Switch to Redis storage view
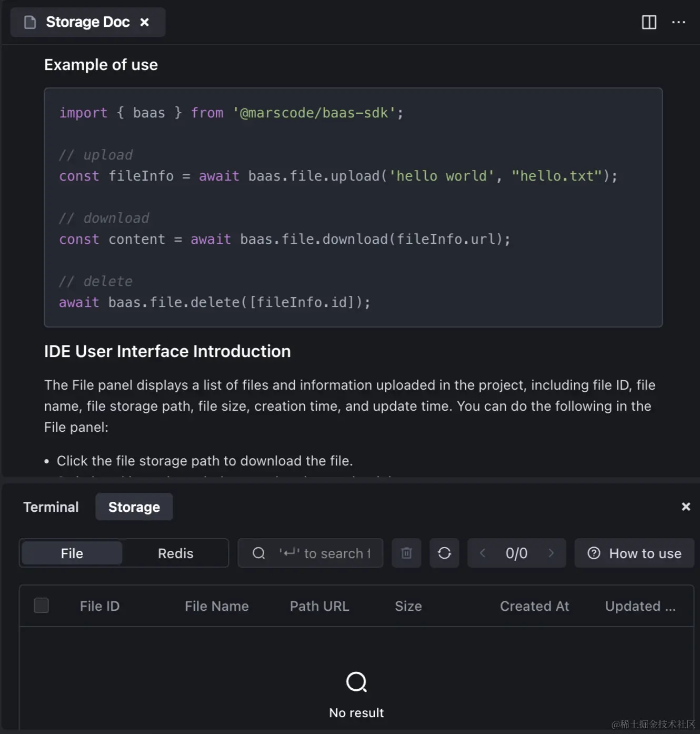Screen dimensions: 700x734 click(175, 553)
